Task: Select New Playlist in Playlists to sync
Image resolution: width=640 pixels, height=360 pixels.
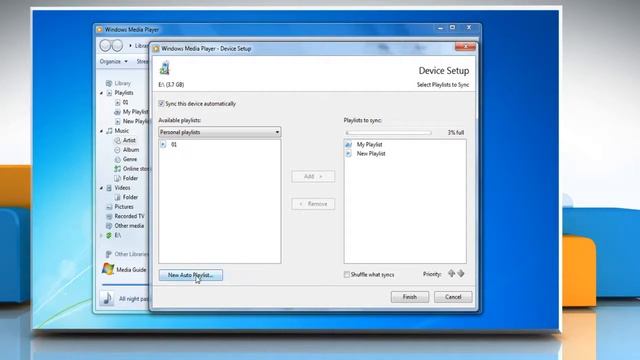Action: click(x=371, y=154)
